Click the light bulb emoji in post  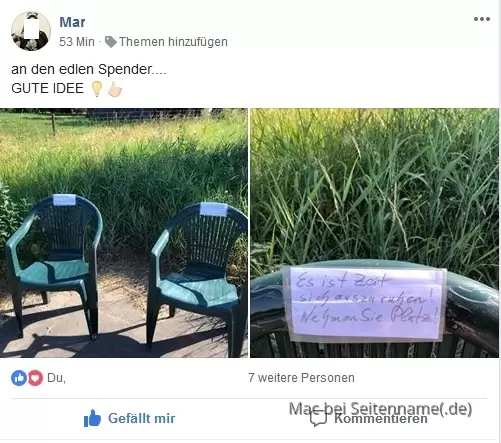pyautogui.click(x=97, y=89)
